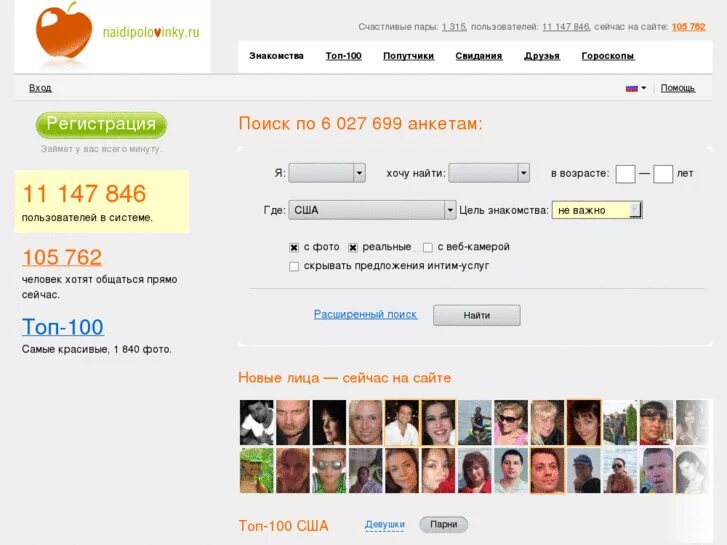Click the orange apple logo

pyautogui.click(x=64, y=32)
